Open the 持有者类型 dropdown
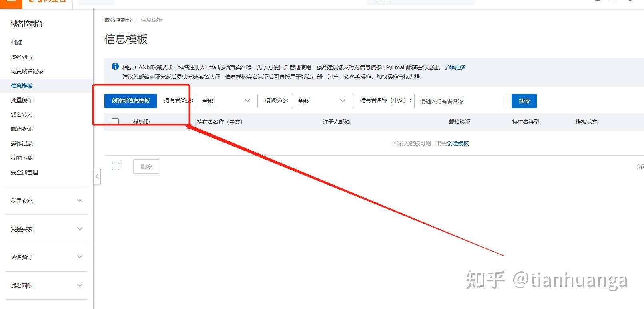Viewport: 644px width, 309px height. click(x=227, y=101)
